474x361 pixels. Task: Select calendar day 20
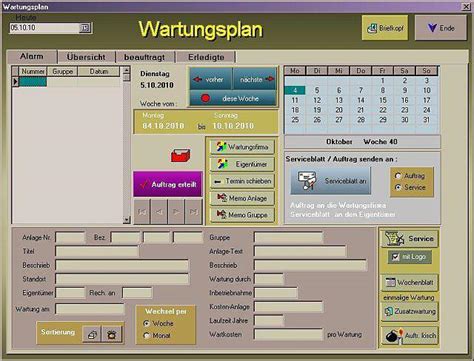pyautogui.click(x=339, y=110)
